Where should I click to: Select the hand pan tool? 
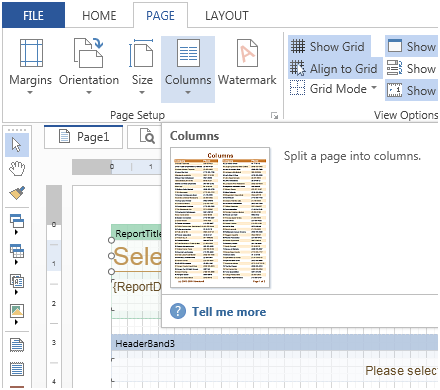pos(17,169)
